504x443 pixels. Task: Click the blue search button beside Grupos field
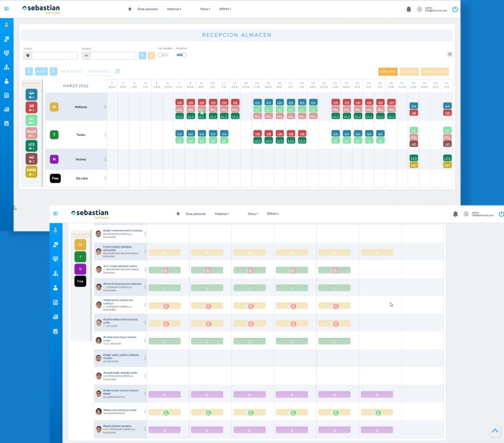pyautogui.click(x=142, y=56)
